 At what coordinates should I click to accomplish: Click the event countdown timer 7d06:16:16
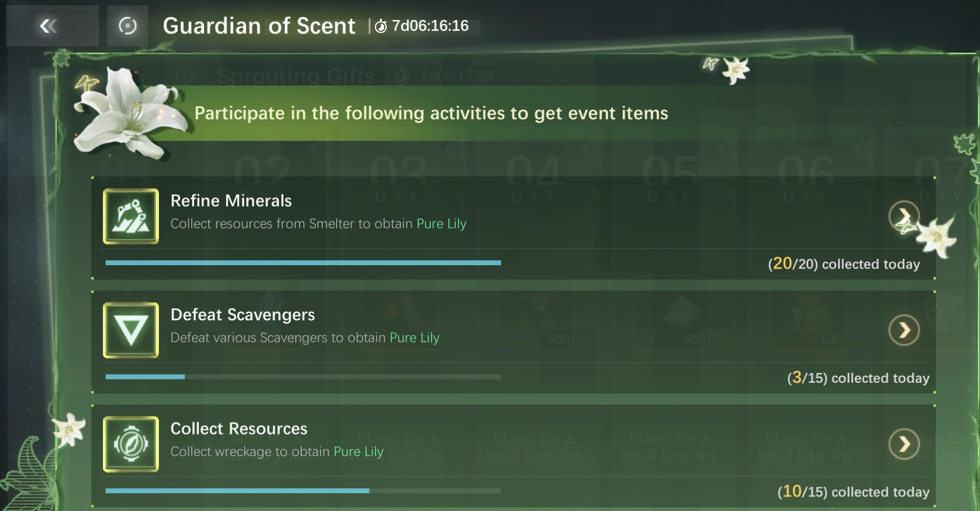[430, 26]
